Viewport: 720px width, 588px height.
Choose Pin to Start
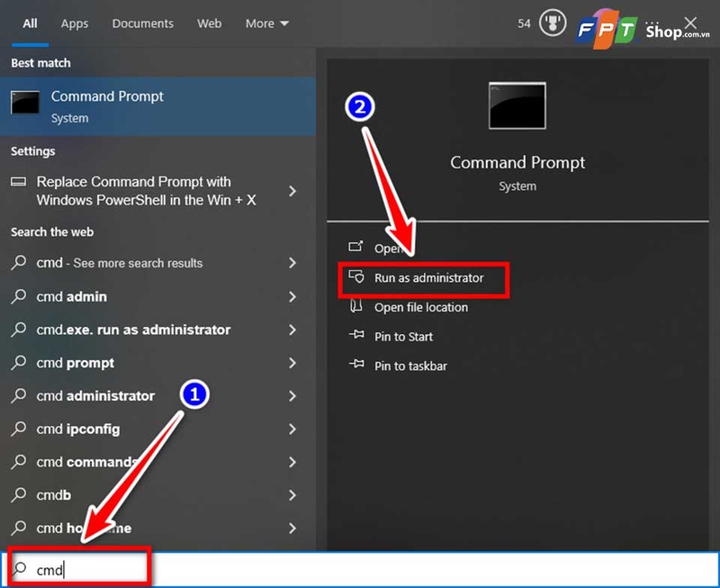click(403, 337)
